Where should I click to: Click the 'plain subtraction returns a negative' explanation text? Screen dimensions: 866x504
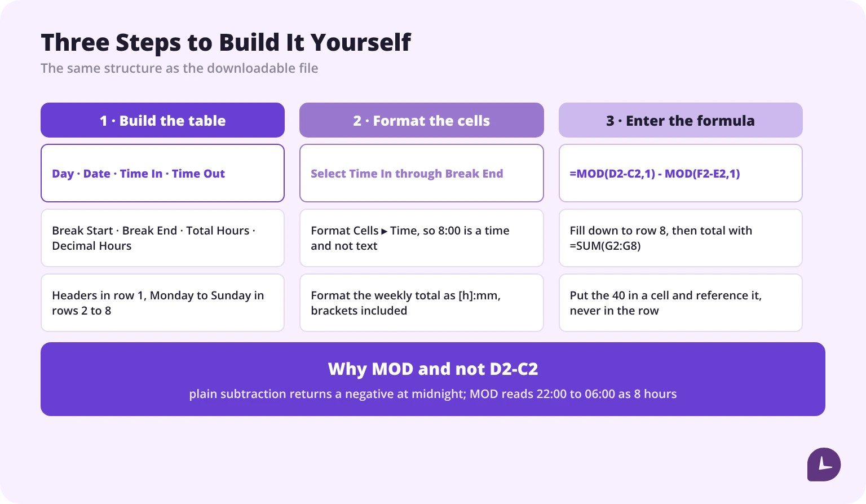pos(433,394)
